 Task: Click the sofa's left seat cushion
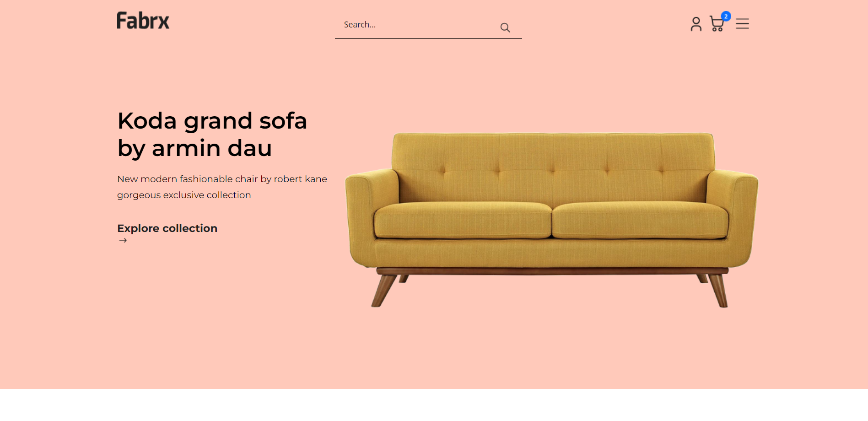click(x=463, y=220)
